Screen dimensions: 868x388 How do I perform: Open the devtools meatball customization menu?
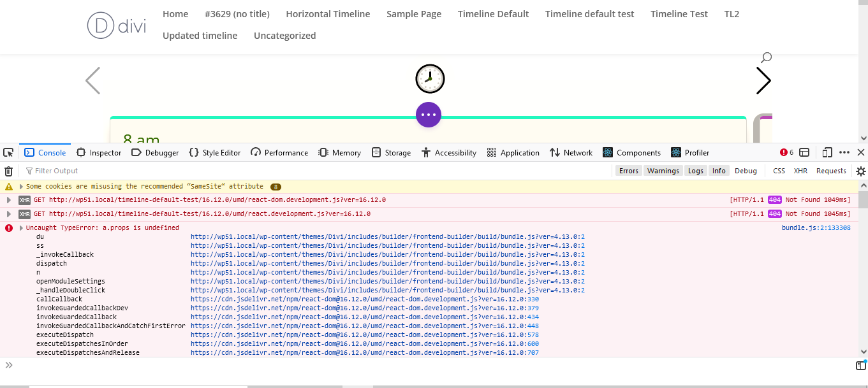pos(844,152)
